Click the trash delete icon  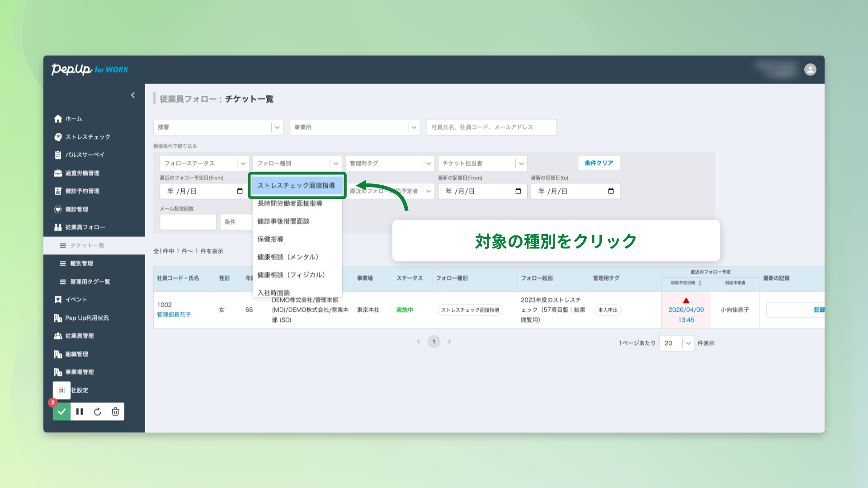click(x=115, y=412)
